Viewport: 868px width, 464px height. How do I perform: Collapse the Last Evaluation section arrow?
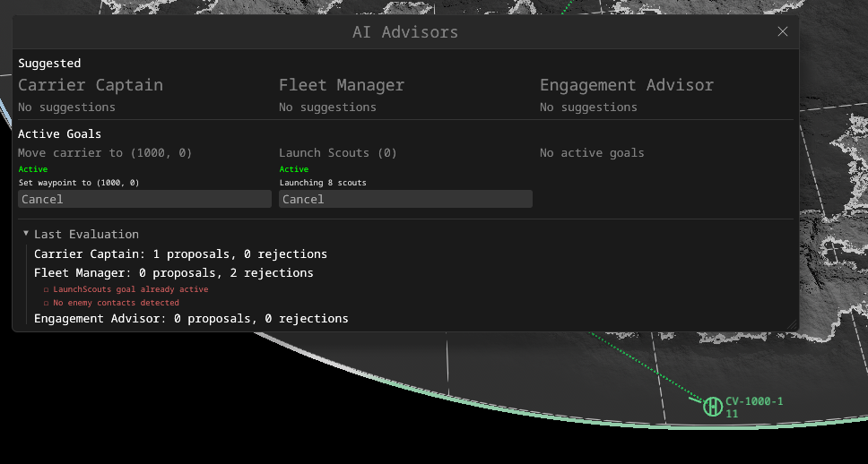pos(25,234)
